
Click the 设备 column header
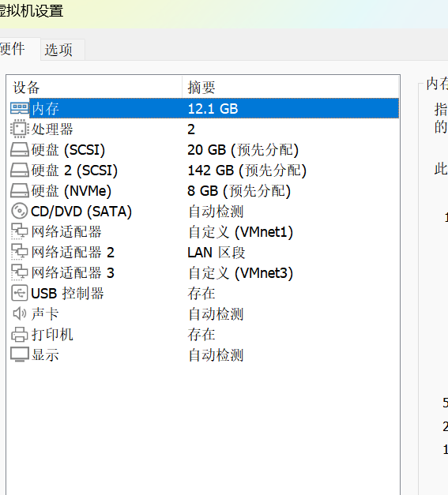[94, 87]
